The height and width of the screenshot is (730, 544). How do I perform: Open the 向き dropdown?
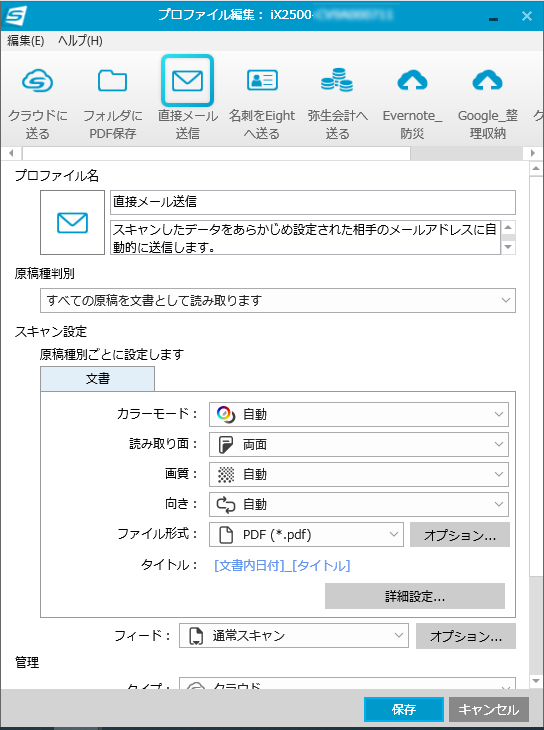click(x=359, y=505)
